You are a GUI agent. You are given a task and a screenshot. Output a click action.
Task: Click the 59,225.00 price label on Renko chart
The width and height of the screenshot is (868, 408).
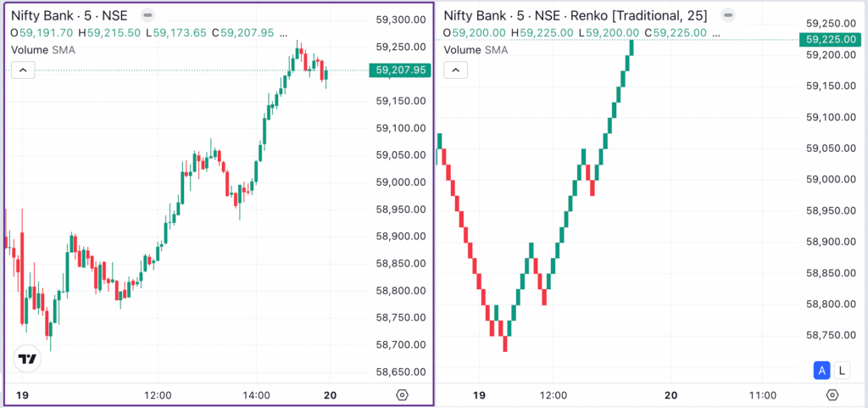point(830,40)
